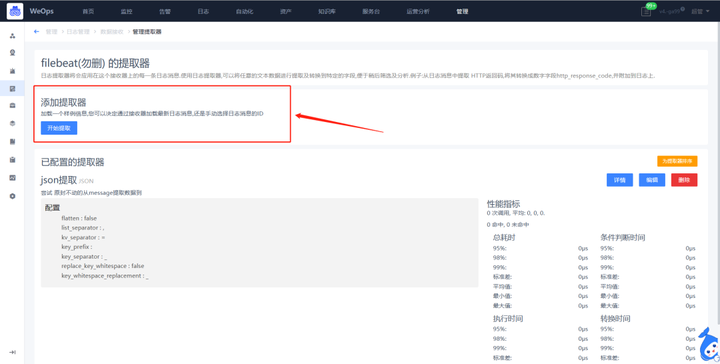The width and height of the screenshot is (720, 364).
Task: Click the red 删除 button
Action: point(684,180)
